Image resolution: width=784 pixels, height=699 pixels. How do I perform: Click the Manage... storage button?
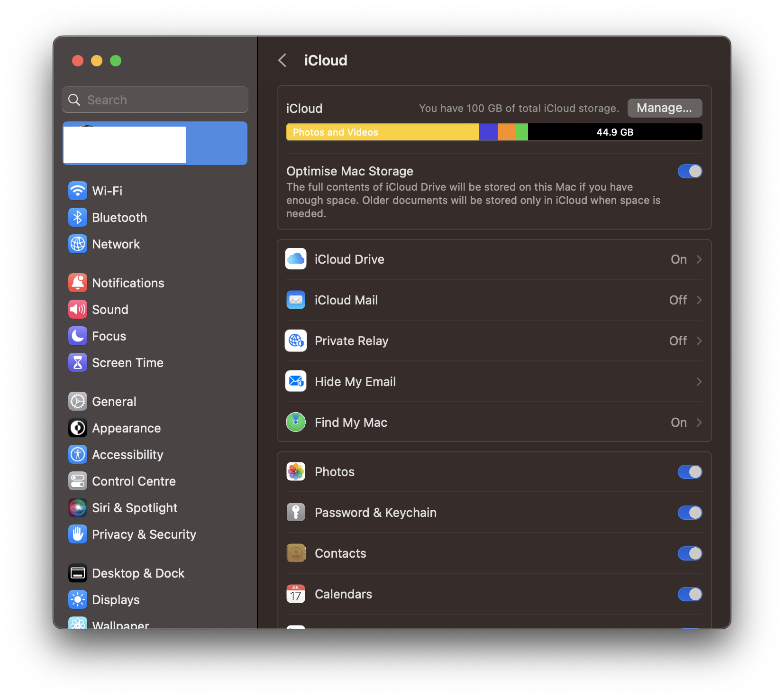(x=665, y=108)
